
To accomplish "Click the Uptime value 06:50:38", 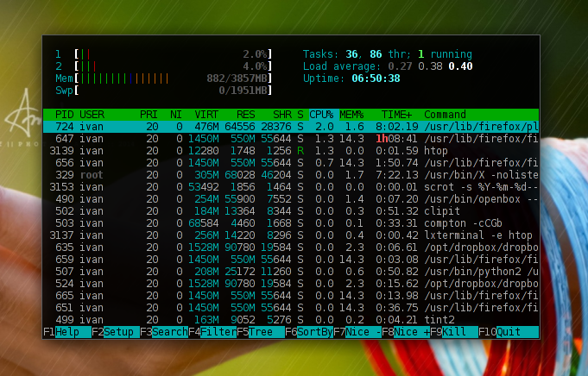I will pos(376,78).
